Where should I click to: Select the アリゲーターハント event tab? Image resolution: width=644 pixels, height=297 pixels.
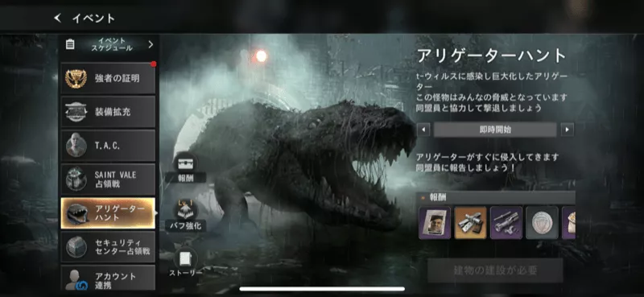[108, 213]
